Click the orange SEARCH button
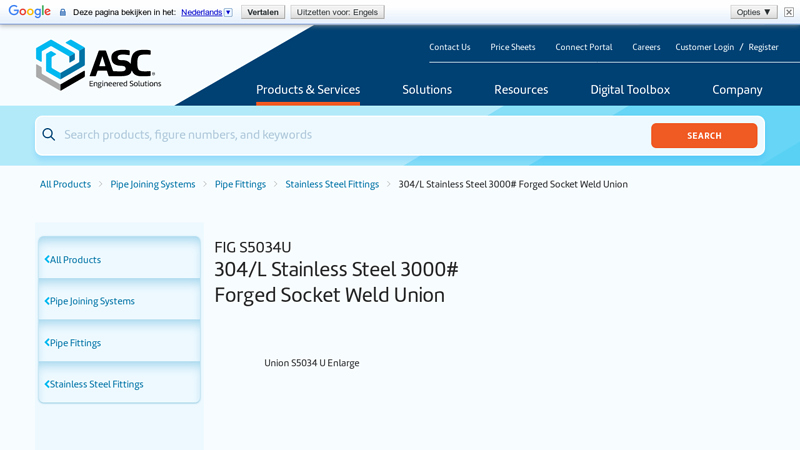The image size is (800, 450). [704, 136]
